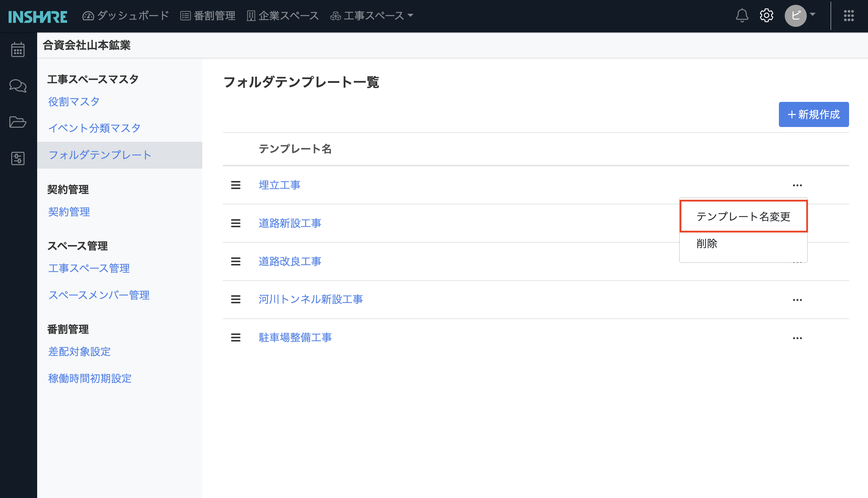Click the テンプレート名 column header
This screenshot has height=498, width=868.
pos(295,149)
